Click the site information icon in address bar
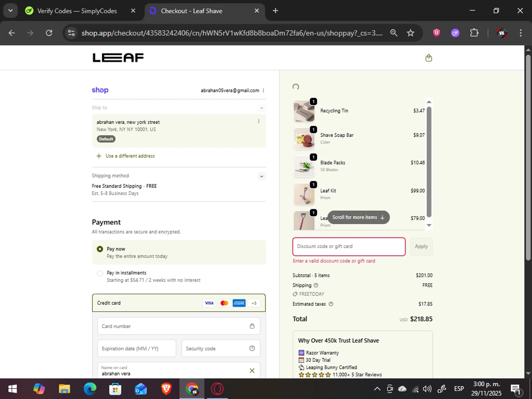Viewport: 532px width, 399px height. pos(71,33)
